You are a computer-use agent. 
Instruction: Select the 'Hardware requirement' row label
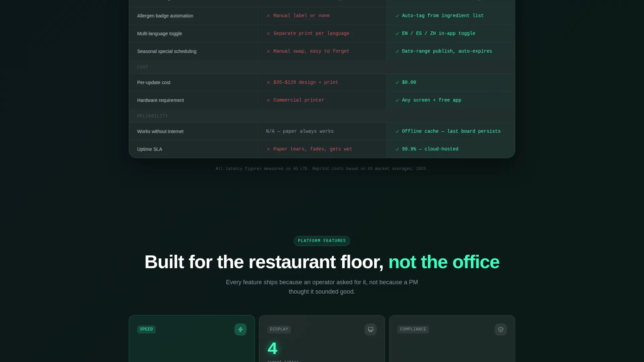click(x=160, y=100)
